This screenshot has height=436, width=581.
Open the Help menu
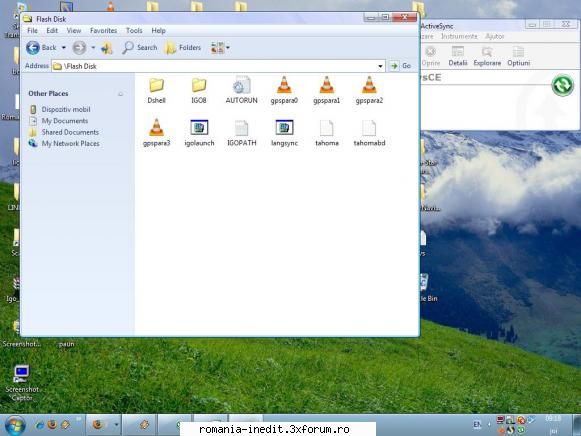[158, 31]
